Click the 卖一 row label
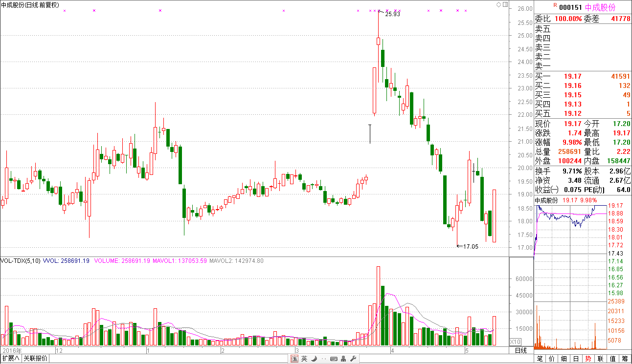632x364 pixels. [543, 66]
